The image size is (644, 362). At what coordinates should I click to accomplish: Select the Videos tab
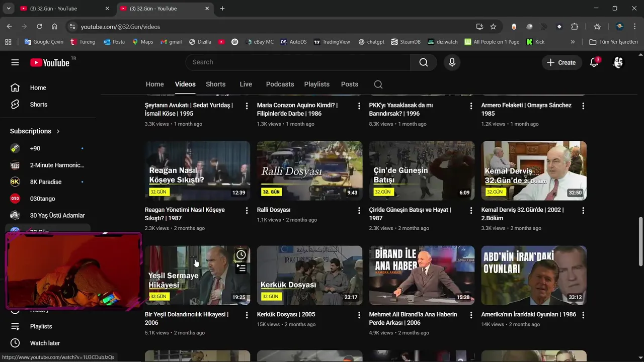(x=185, y=84)
